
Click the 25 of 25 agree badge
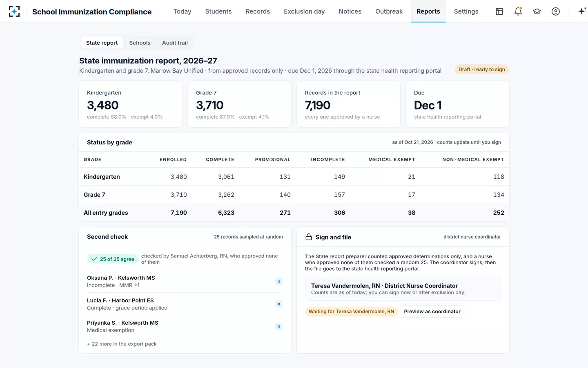[x=113, y=259]
